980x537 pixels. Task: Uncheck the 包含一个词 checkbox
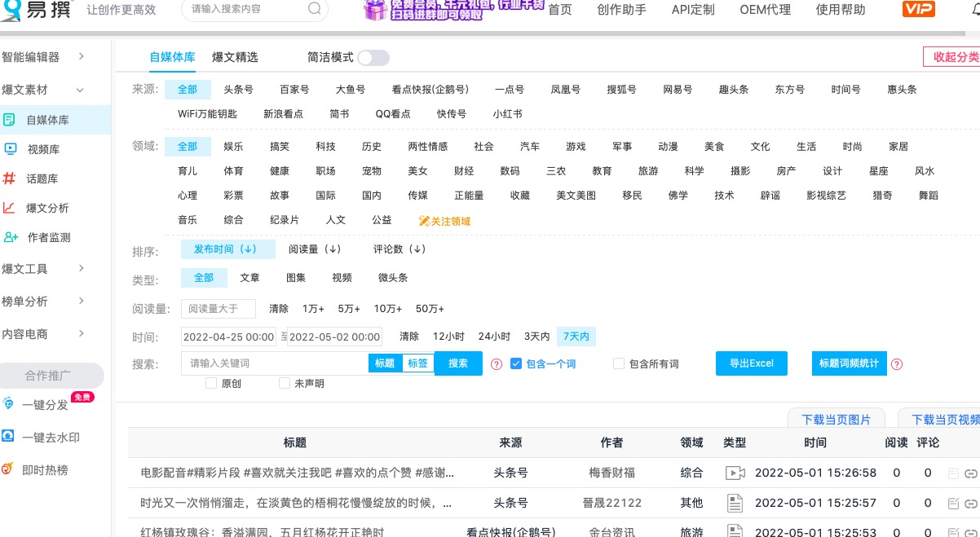click(516, 363)
